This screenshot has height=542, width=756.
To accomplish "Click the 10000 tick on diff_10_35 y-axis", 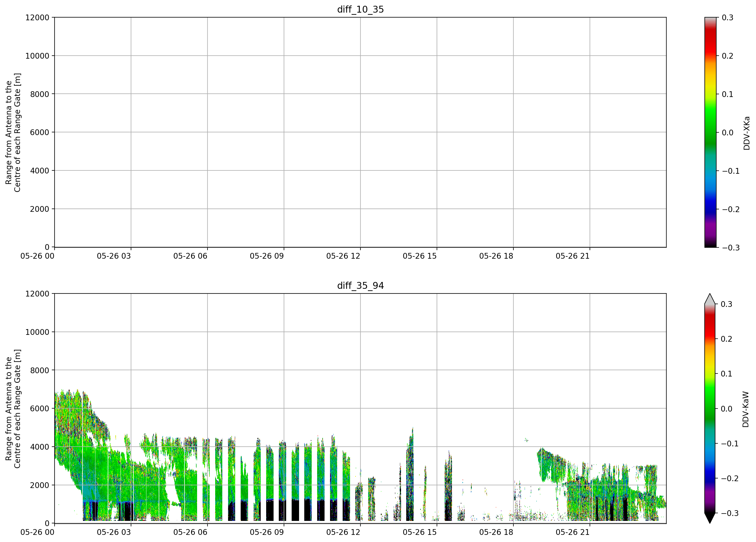I will (x=37, y=56).
